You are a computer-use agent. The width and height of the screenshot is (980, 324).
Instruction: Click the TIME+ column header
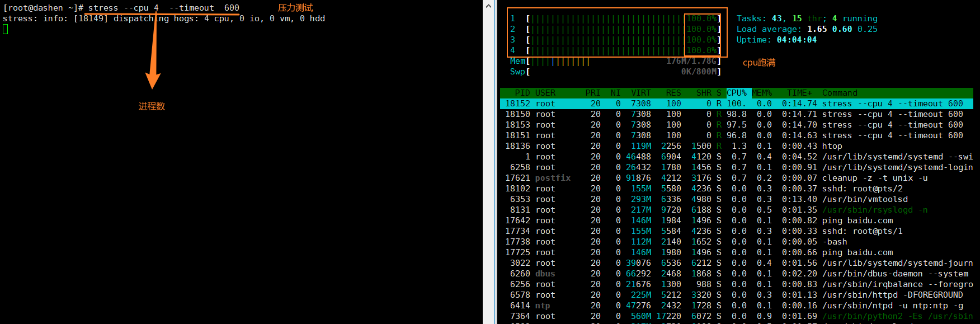click(799, 93)
